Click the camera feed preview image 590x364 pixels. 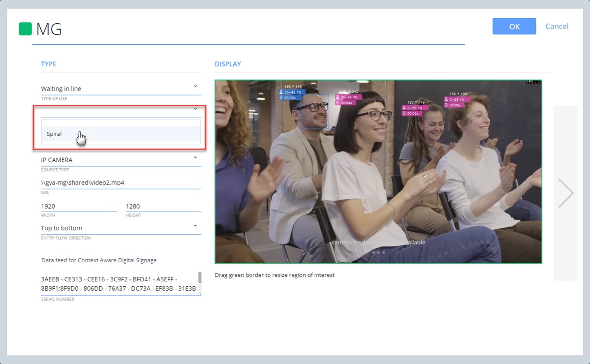(x=378, y=172)
